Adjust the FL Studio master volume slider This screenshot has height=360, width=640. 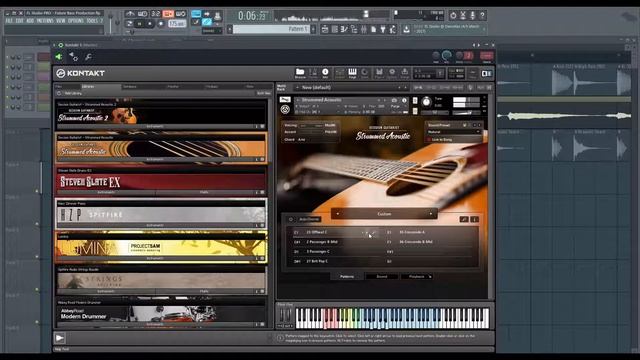click(111, 22)
